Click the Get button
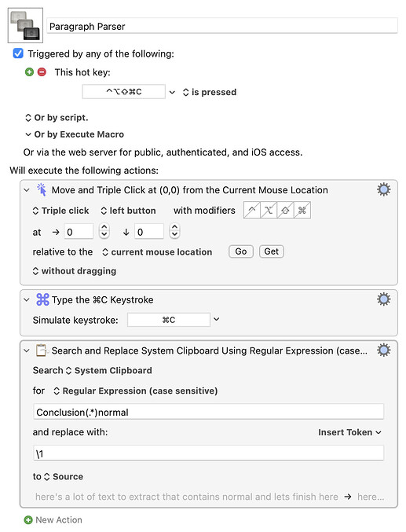 pos(272,251)
